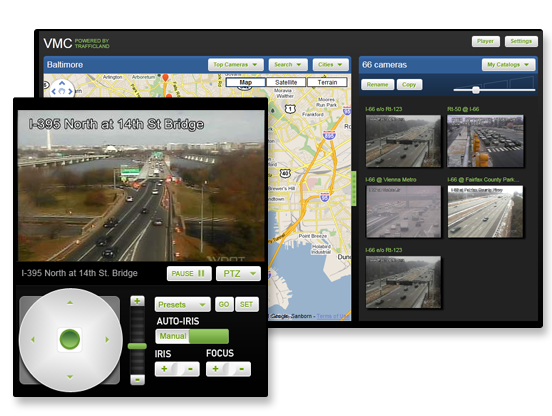552x416 pixels.
Task: Open the Rt-50 @ I-66 camera thumbnail
Action: coord(485,141)
